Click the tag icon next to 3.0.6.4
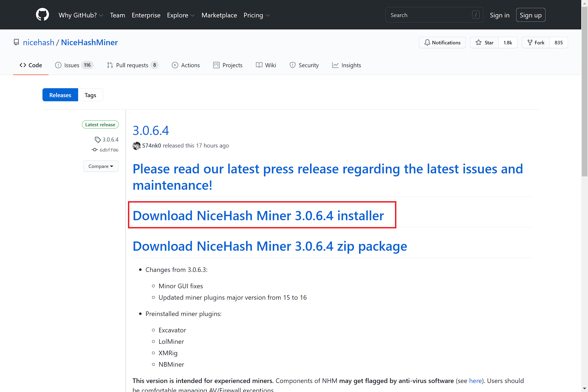 tap(98, 140)
